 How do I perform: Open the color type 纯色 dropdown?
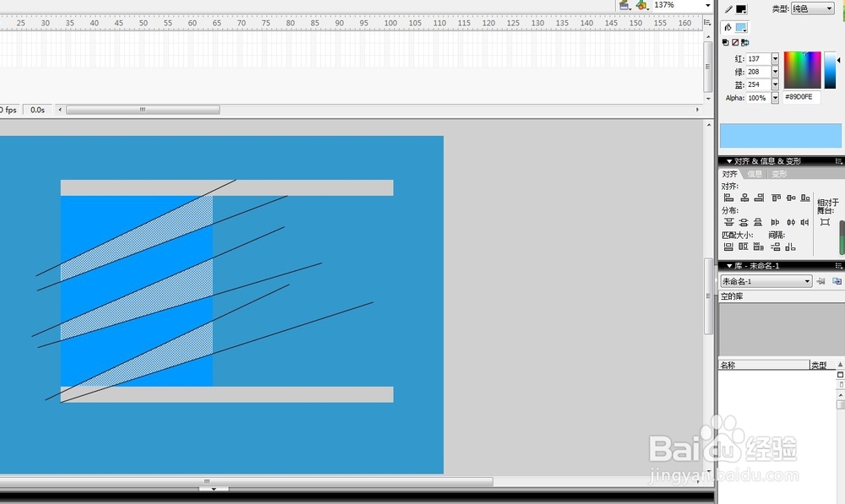813,8
